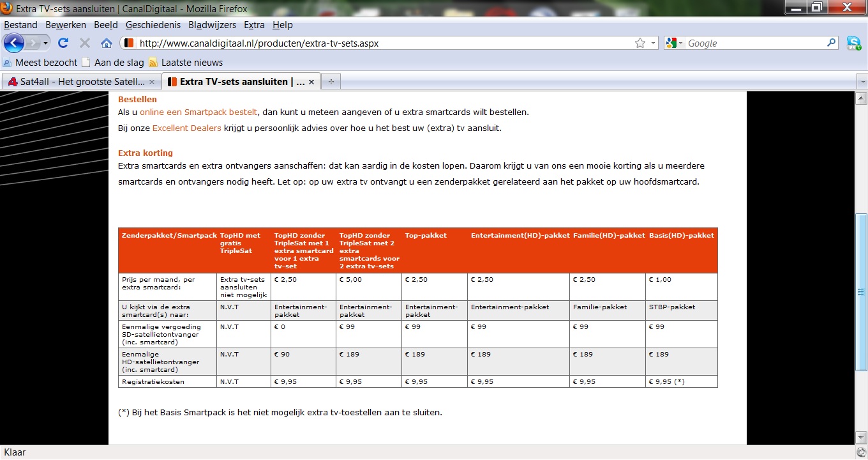The height and width of the screenshot is (460, 868).
Task: Open the Beeld menu
Action: click(106, 25)
